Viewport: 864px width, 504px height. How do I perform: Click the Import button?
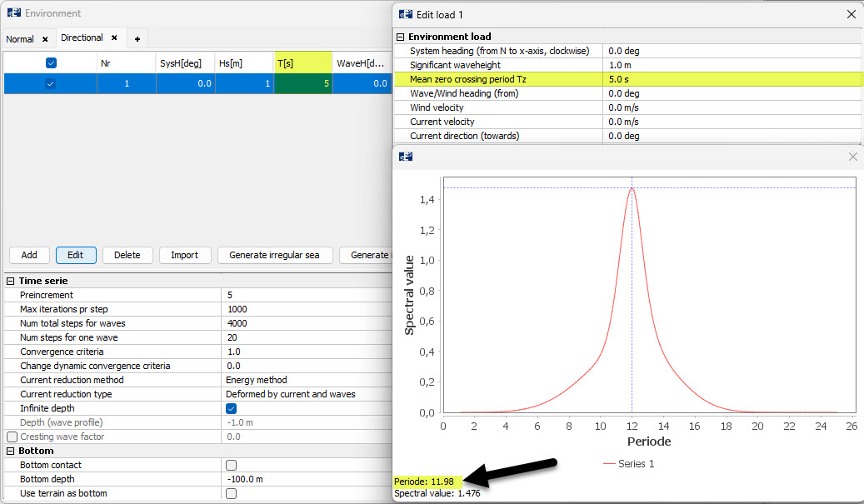[x=185, y=255]
